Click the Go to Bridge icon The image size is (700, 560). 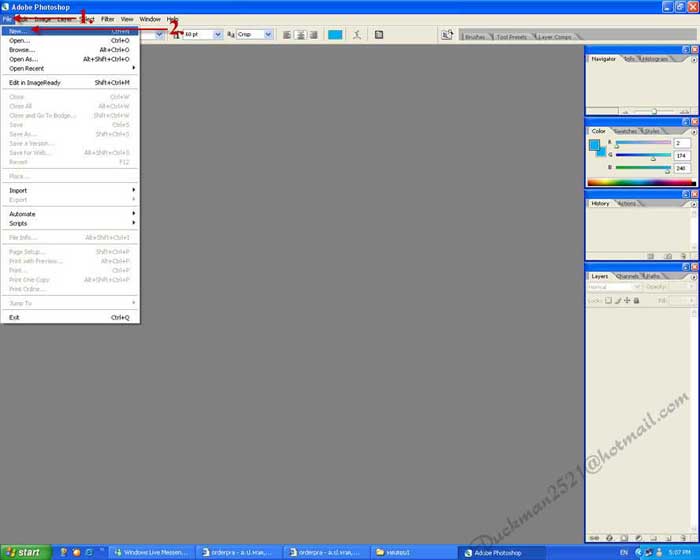[447, 35]
